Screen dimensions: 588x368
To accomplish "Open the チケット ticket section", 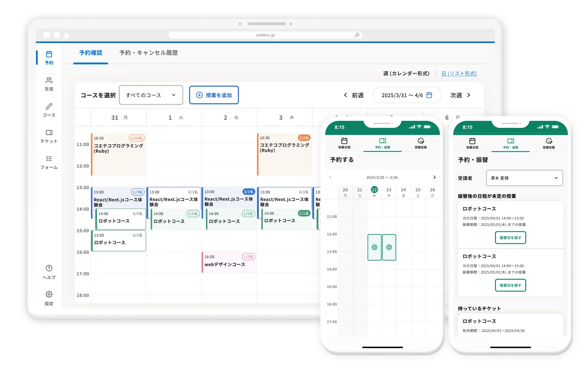I will (49, 133).
